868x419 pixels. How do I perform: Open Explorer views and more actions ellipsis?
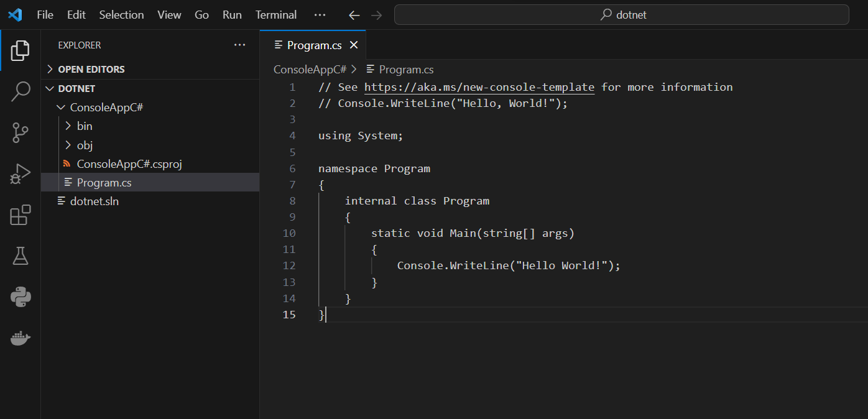(x=239, y=45)
